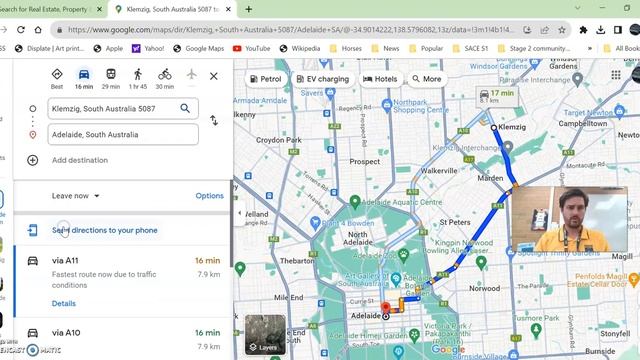The width and height of the screenshot is (640, 360).
Task: Click the Klemzig starting point field
Action: (x=123, y=109)
